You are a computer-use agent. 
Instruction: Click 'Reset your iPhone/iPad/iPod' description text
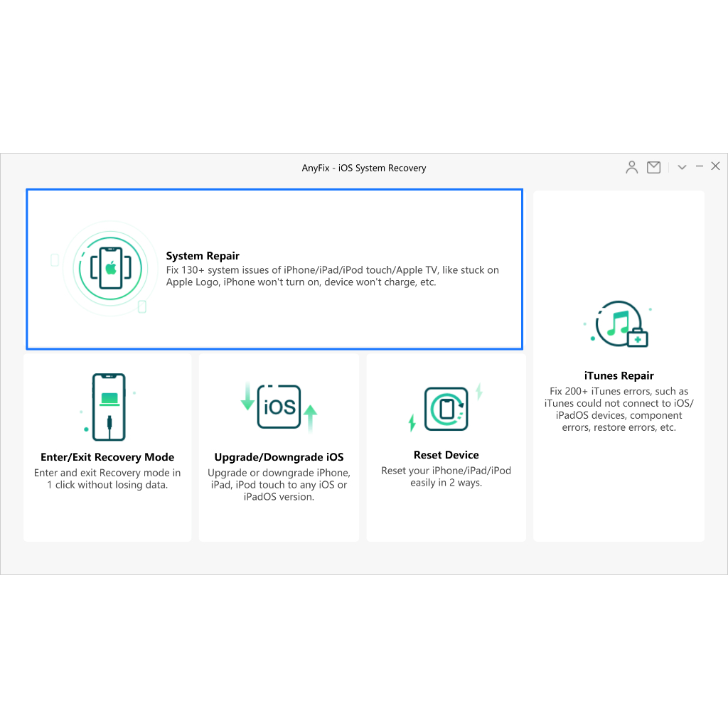(446, 476)
